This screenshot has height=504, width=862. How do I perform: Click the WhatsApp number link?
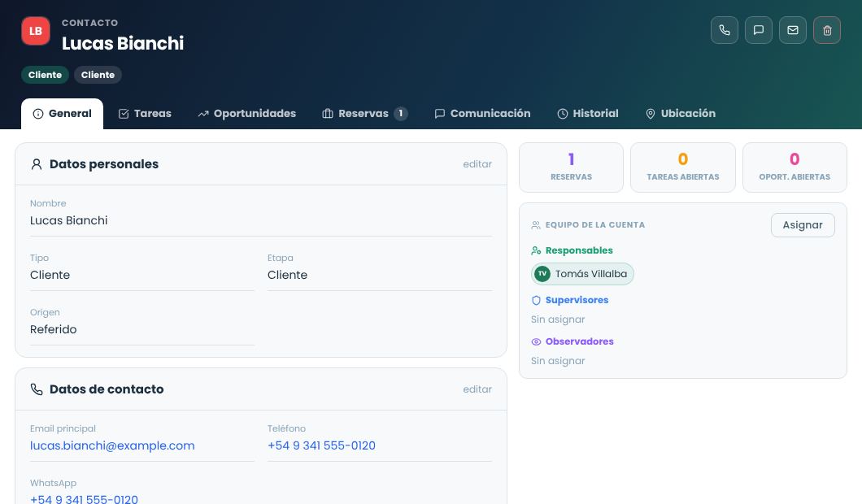(x=84, y=499)
